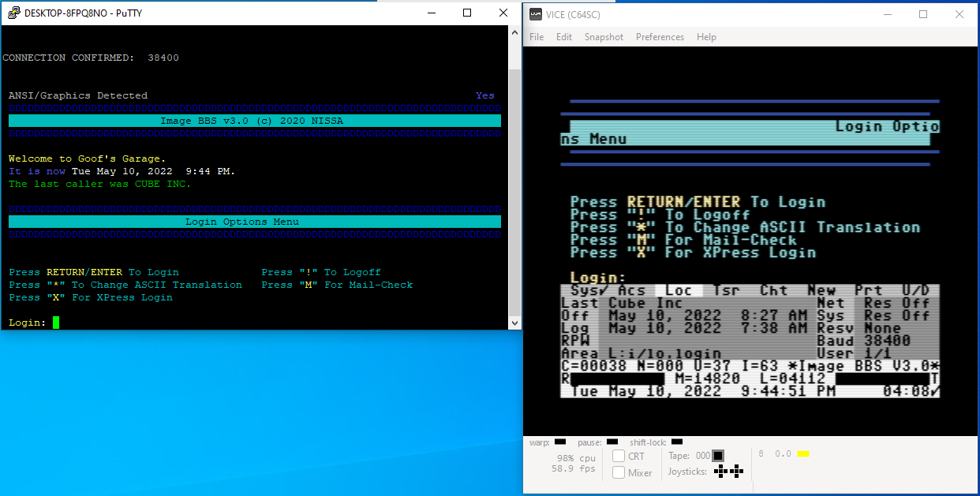Click 'Baud 38400' in the C64 screen
The image size is (980, 496).
(864, 341)
